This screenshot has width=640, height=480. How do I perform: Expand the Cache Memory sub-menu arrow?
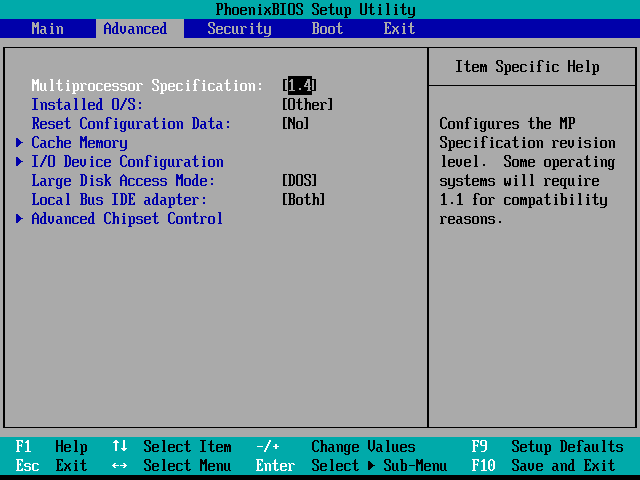tap(19, 142)
